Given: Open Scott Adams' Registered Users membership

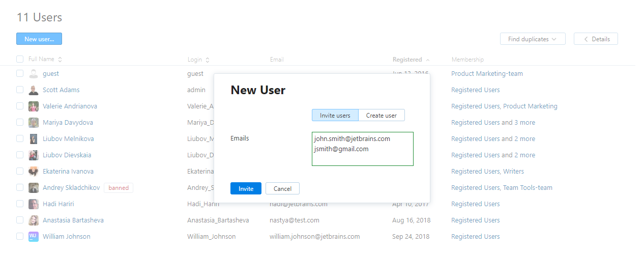Looking at the screenshot, I should click(x=476, y=90).
